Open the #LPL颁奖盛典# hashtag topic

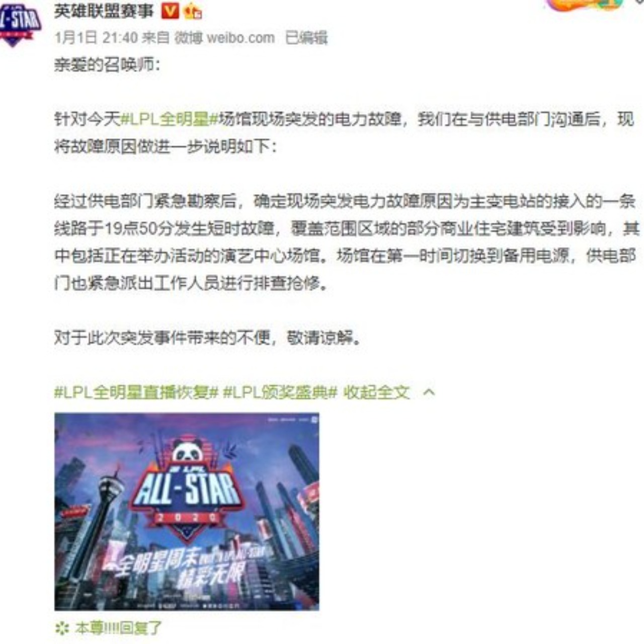[280, 392]
